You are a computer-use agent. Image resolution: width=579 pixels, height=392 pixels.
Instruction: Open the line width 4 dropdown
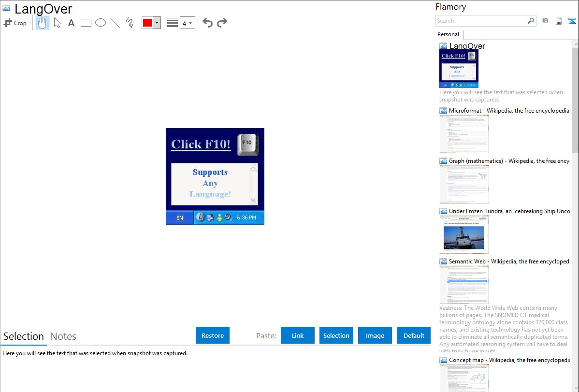click(188, 23)
